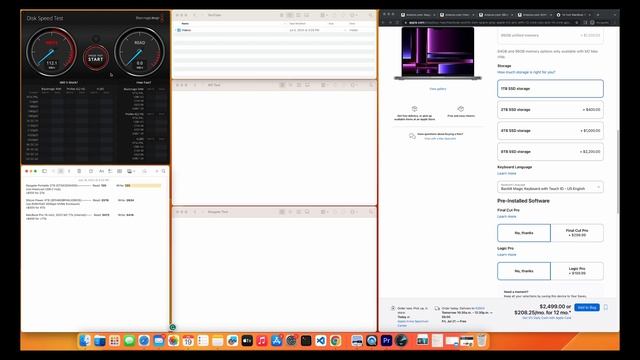The height and width of the screenshot is (360, 640).
Task: Choose Logic Pro add-on option
Action: point(577,271)
